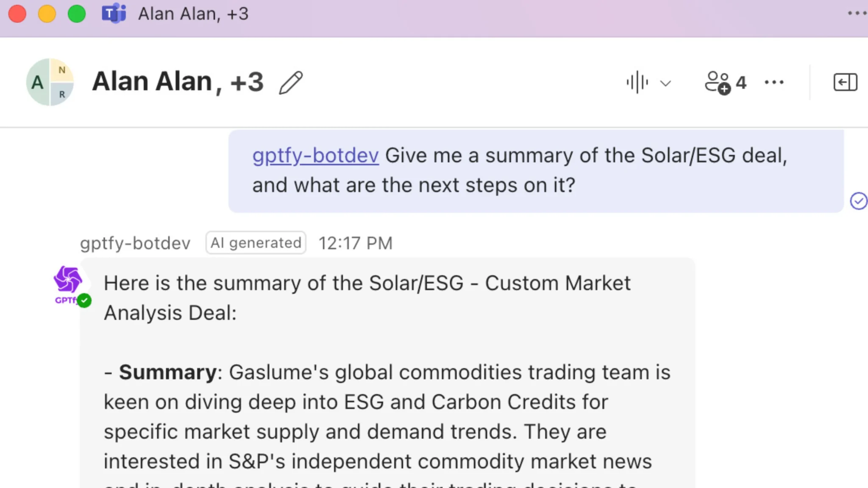Start audio call with waveform icon

(637, 83)
